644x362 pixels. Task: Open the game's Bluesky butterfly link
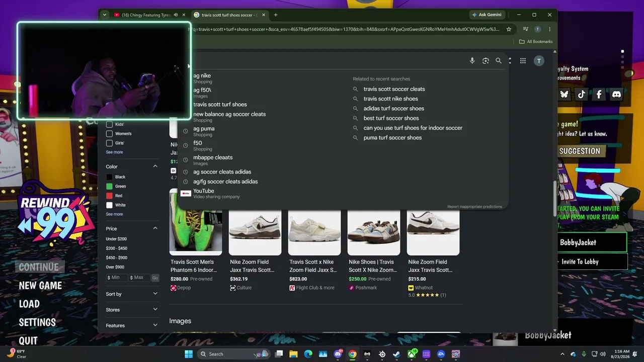pyautogui.click(x=565, y=94)
